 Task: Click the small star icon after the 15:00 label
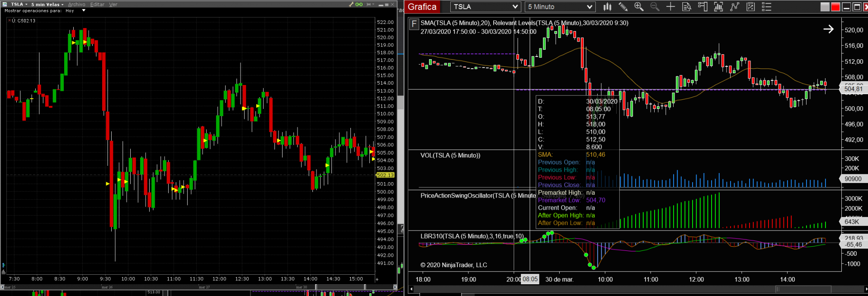pyautogui.click(x=377, y=279)
